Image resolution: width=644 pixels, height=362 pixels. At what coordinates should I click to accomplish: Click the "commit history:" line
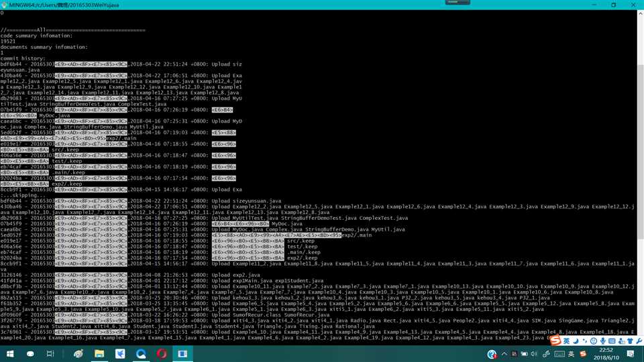pos(23,59)
